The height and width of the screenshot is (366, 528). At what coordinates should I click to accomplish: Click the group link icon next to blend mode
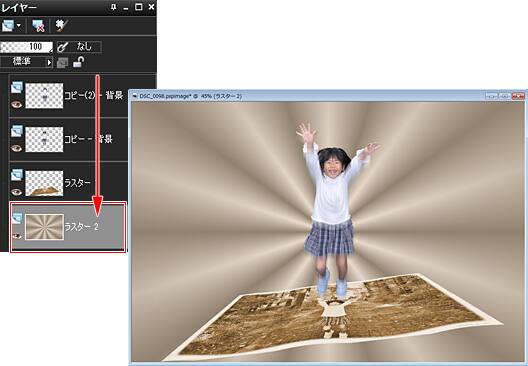click(x=63, y=63)
